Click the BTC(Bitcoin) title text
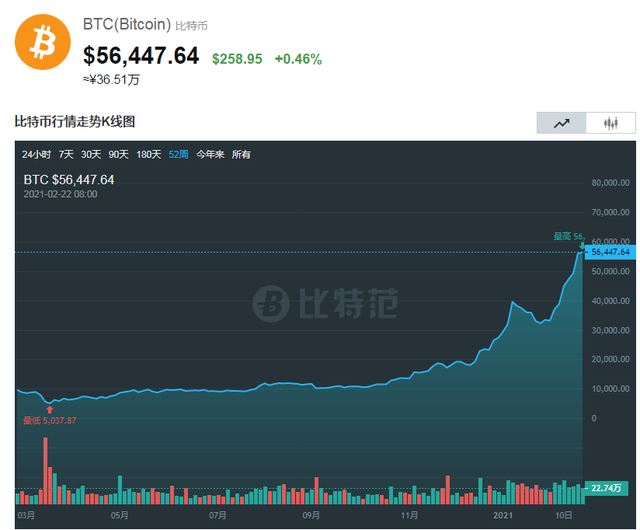The height and width of the screenshot is (530, 640). click(127, 24)
